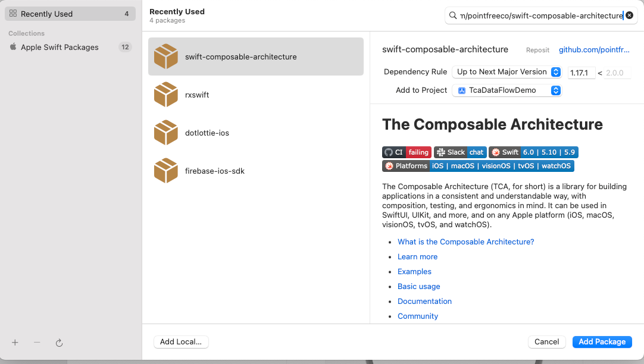
Task: Click the Add Package button
Action: pyautogui.click(x=602, y=341)
